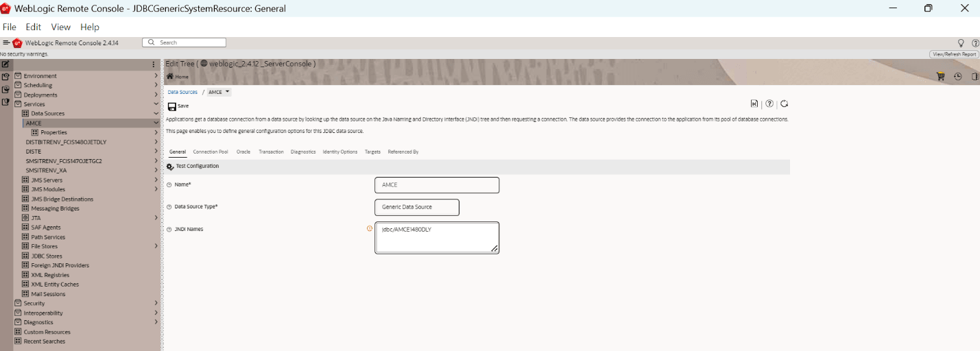The height and width of the screenshot is (351, 980).
Task: Expand the Environment tree node
Action: pos(156,75)
